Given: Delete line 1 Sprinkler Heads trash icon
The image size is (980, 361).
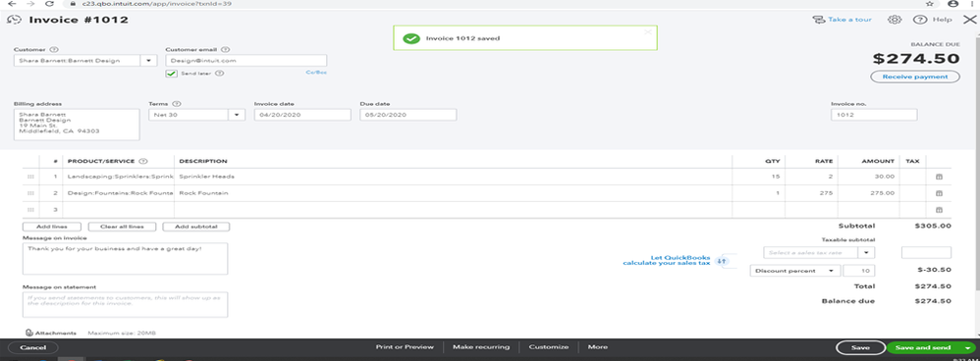Looking at the screenshot, I should [x=938, y=177].
